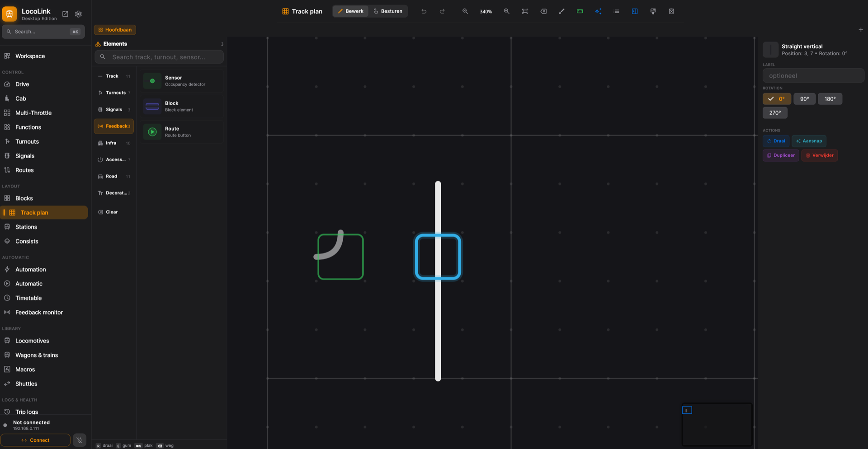Viewport: 868px width, 449px height.
Task: Click the muted plug icon beside Connect
Action: 80,440
